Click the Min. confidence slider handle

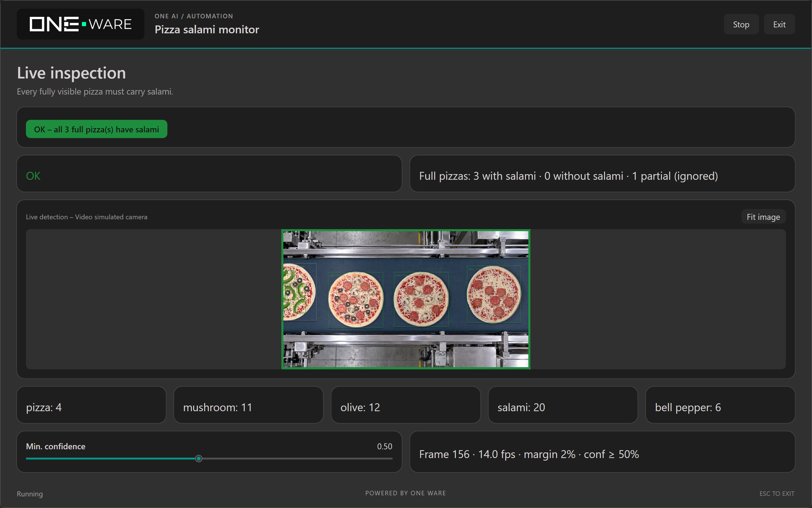coord(199,459)
